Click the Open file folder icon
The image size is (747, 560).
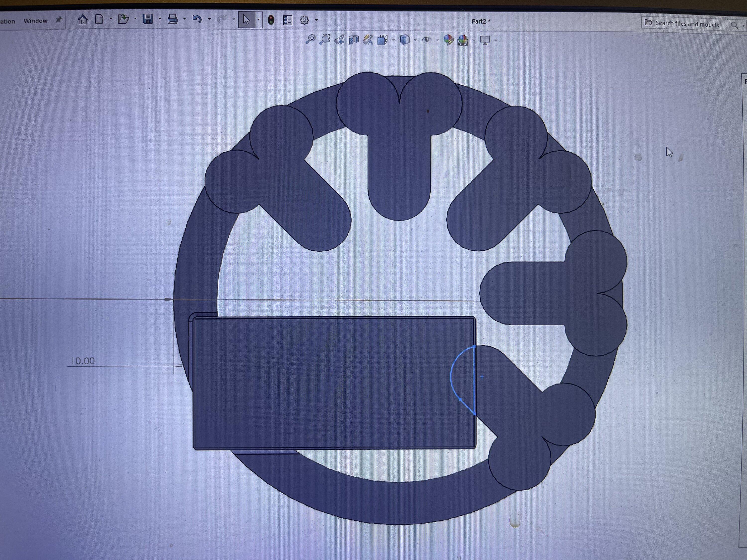click(123, 19)
